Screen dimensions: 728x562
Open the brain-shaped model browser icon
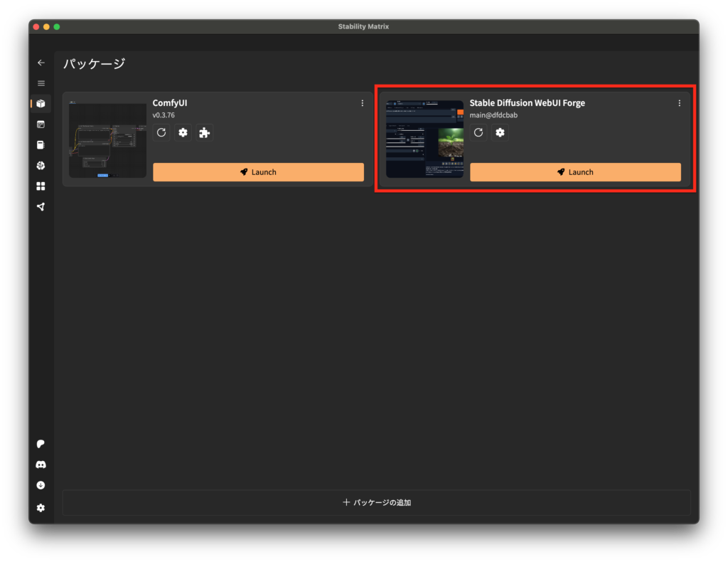tap(41, 166)
